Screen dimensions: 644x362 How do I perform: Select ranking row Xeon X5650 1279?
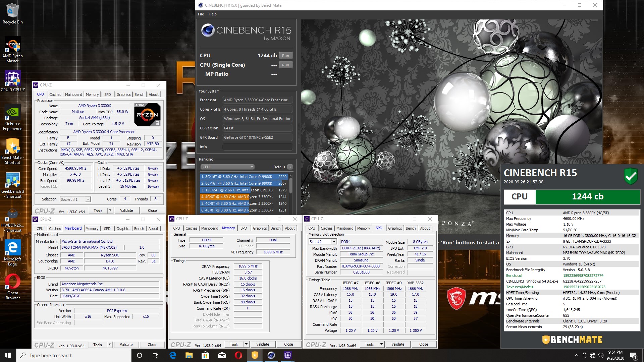244,190
